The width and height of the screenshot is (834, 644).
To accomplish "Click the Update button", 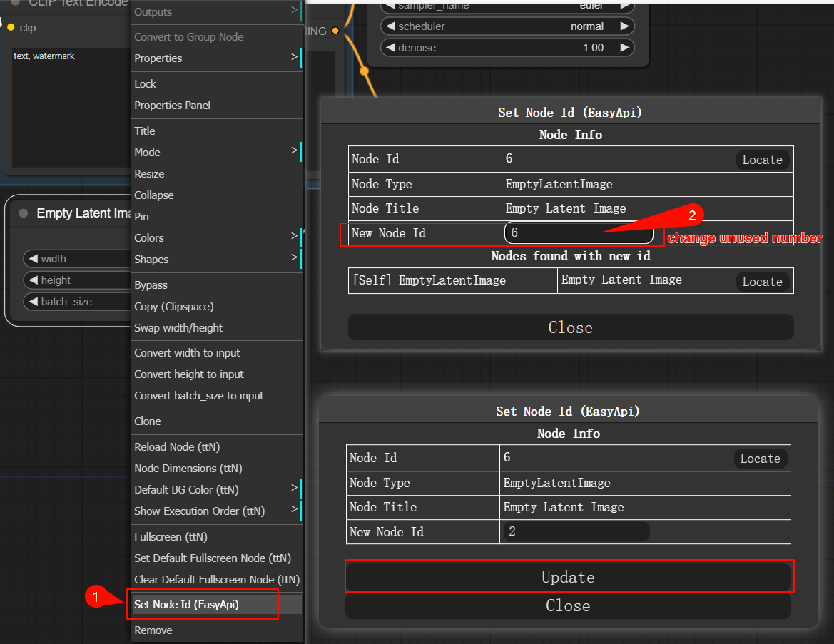I will click(x=568, y=577).
